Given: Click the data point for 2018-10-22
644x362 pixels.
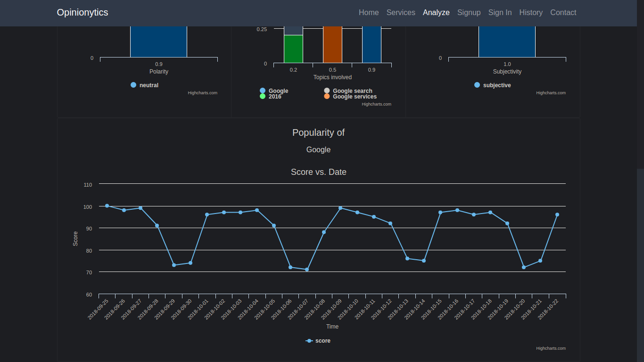Looking at the screenshot, I should (557, 215).
